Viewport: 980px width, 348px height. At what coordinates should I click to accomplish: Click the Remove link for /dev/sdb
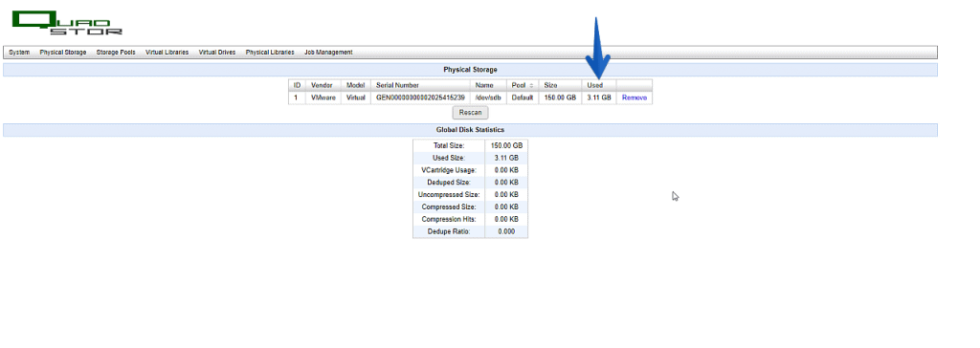coord(635,98)
